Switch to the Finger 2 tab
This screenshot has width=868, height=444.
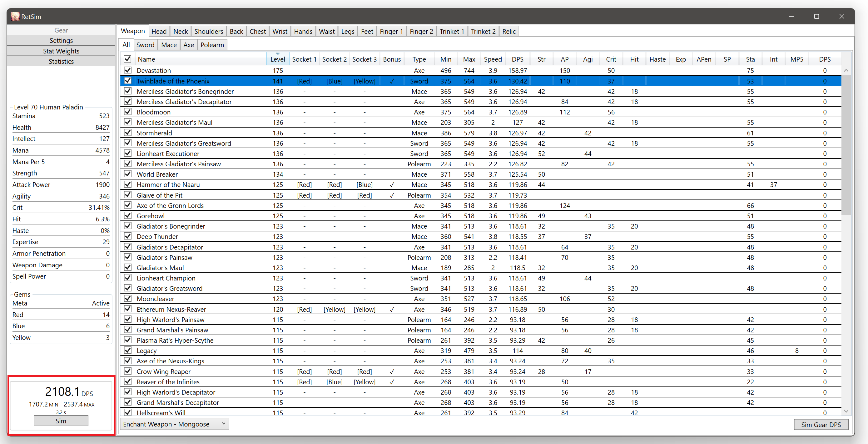[421, 31]
